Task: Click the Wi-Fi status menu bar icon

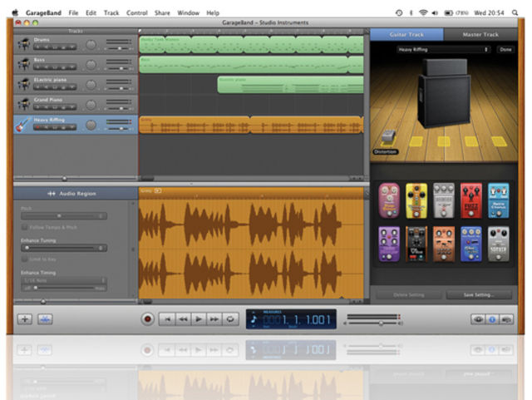Action: (x=423, y=13)
